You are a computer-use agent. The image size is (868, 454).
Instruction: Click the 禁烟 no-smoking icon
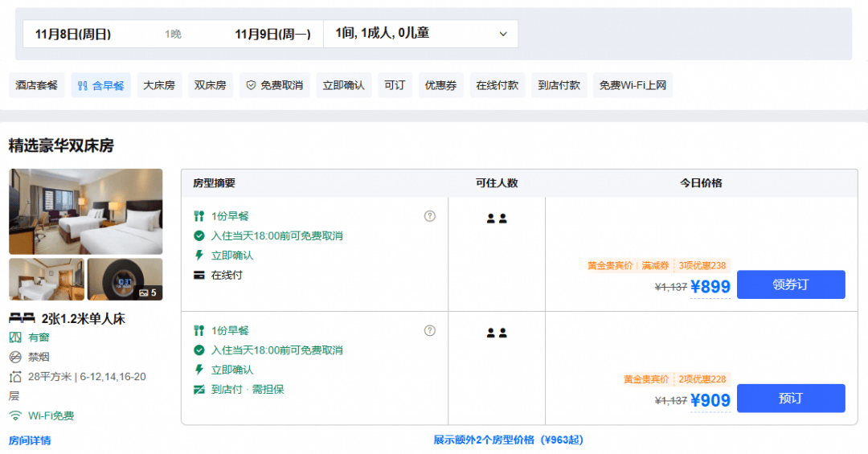click(15, 357)
